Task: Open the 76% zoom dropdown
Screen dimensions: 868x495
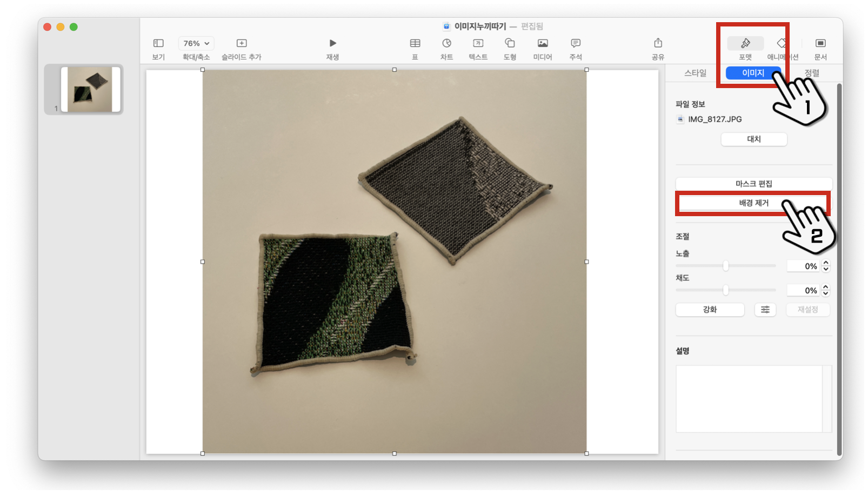Action: pos(196,43)
